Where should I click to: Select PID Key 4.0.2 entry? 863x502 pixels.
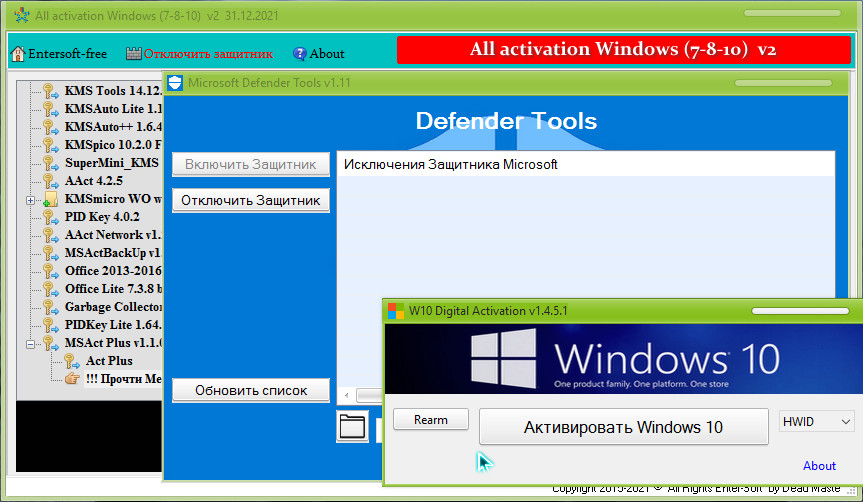[x=102, y=217]
